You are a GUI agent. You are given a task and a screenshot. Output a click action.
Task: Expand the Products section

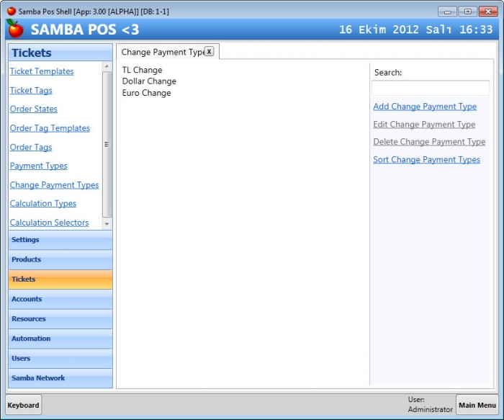[60, 259]
